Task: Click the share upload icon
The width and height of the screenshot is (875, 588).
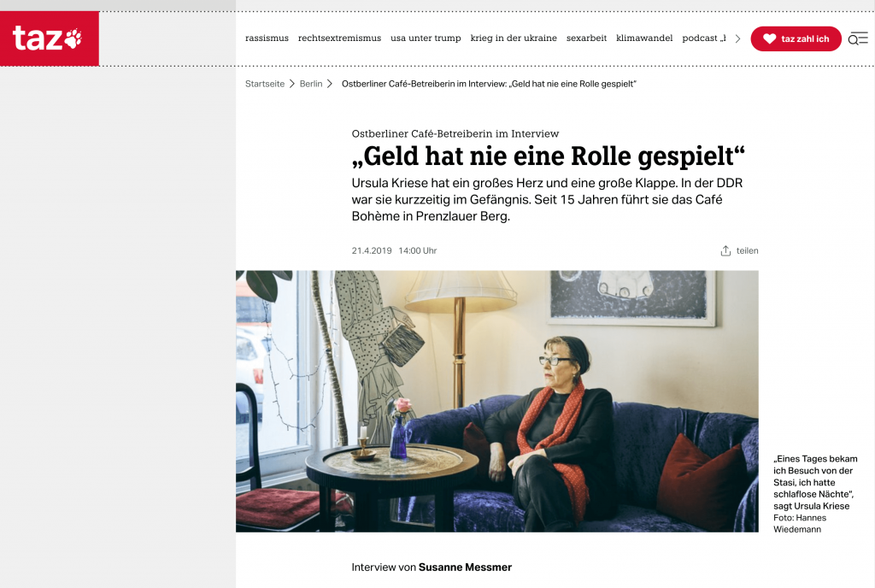Action: (725, 251)
